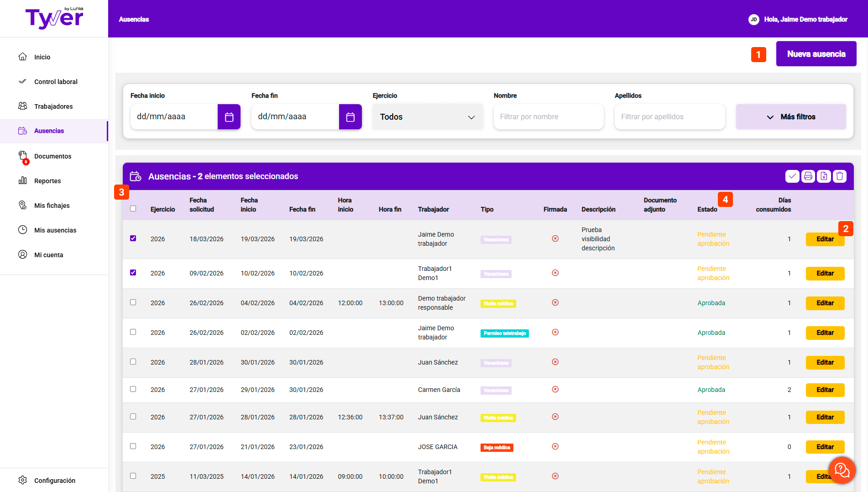Image resolution: width=868 pixels, height=492 pixels.
Task: Open Trabajadores section
Action: tap(54, 106)
